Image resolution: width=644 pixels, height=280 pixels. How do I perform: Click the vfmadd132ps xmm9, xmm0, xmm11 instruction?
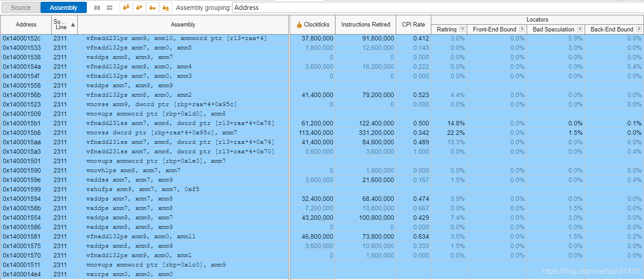pyautogui.click(x=141, y=236)
